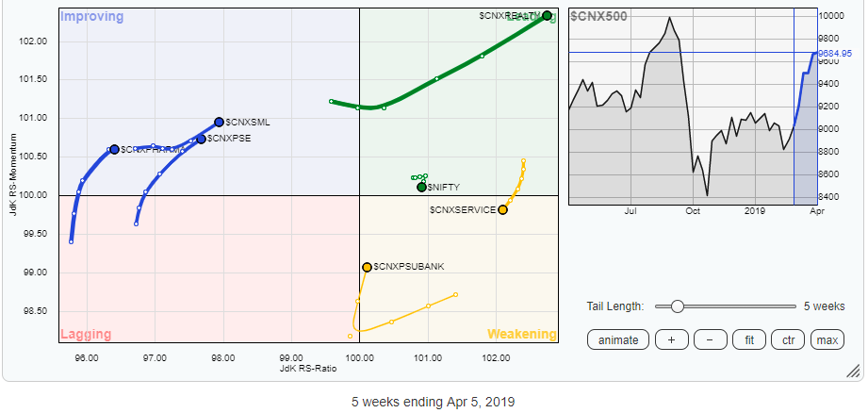Select the $CNXSML data point marker

tap(219, 122)
